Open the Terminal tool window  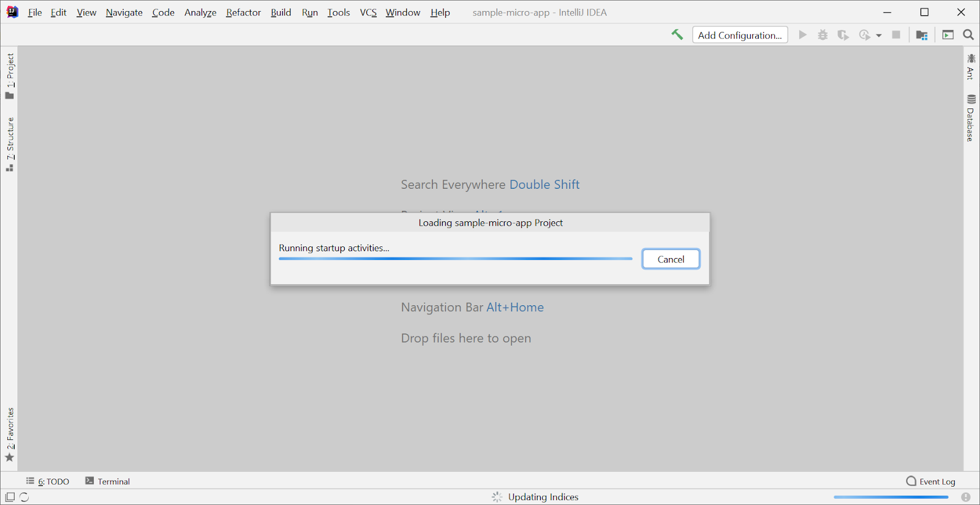click(108, 481)
